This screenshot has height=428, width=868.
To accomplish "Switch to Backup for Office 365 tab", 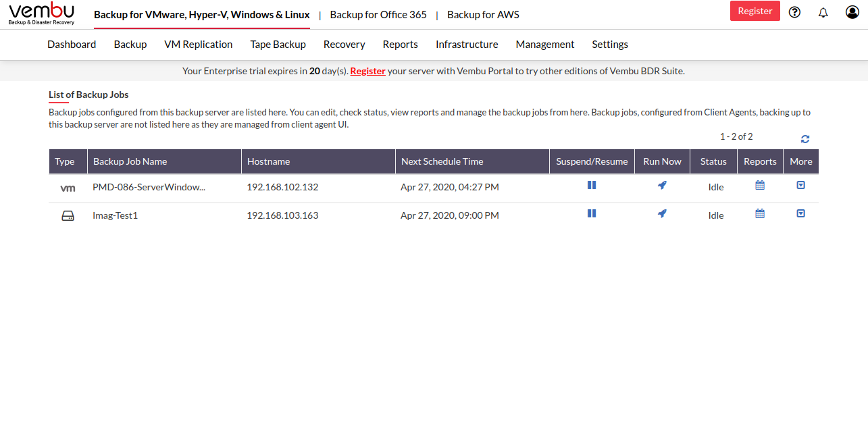I will [x=378, y=14].
